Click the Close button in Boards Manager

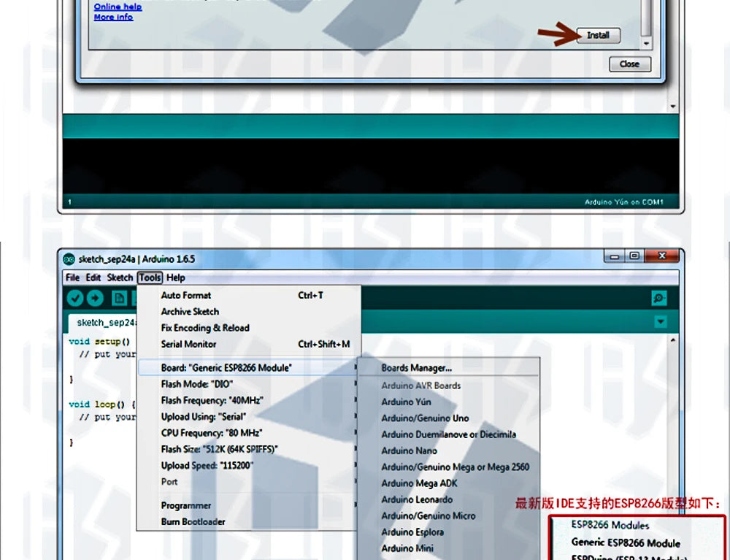coord(629,64)
